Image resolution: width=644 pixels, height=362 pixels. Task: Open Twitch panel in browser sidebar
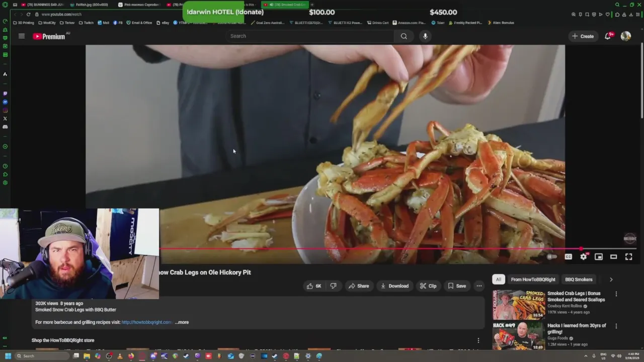tap(5, 94)
